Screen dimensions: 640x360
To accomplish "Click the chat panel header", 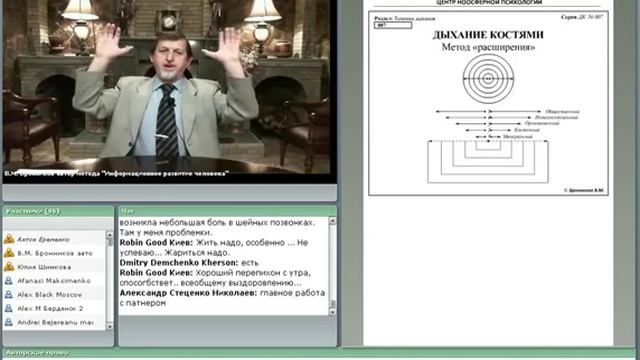I will [227, 211].
